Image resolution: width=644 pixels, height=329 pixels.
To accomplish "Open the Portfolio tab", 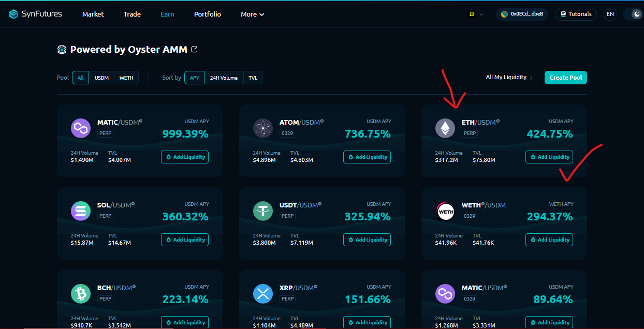I will [208, 14].
